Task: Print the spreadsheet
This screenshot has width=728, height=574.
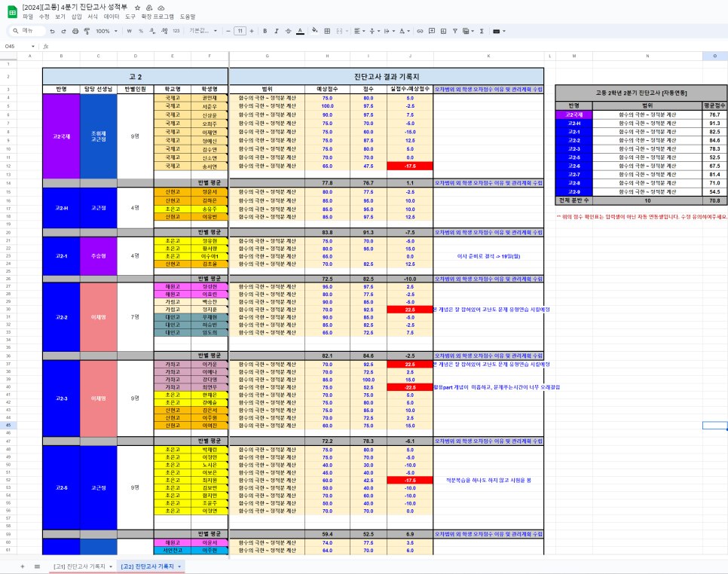Action: coord(75,31)
